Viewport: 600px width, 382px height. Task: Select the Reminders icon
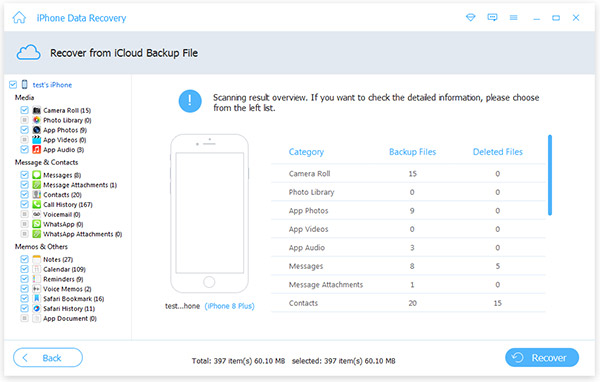(x=36, y=279)
